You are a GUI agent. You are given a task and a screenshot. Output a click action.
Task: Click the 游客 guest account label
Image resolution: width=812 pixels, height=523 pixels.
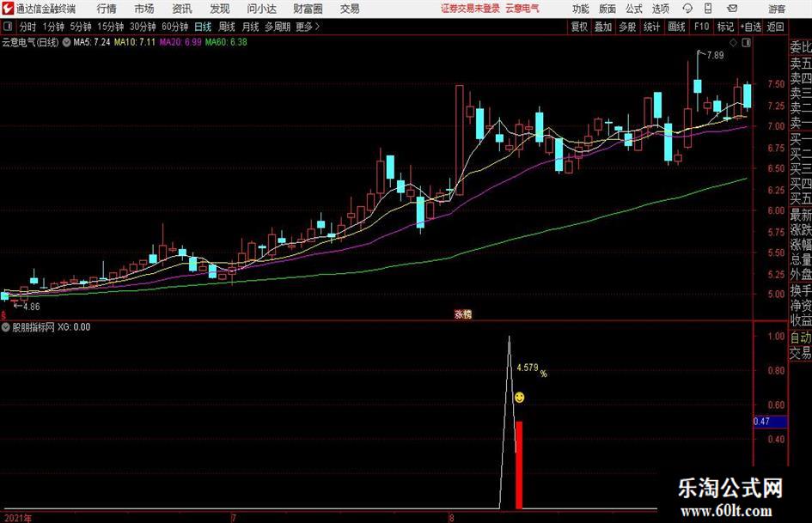click(777, 9)
